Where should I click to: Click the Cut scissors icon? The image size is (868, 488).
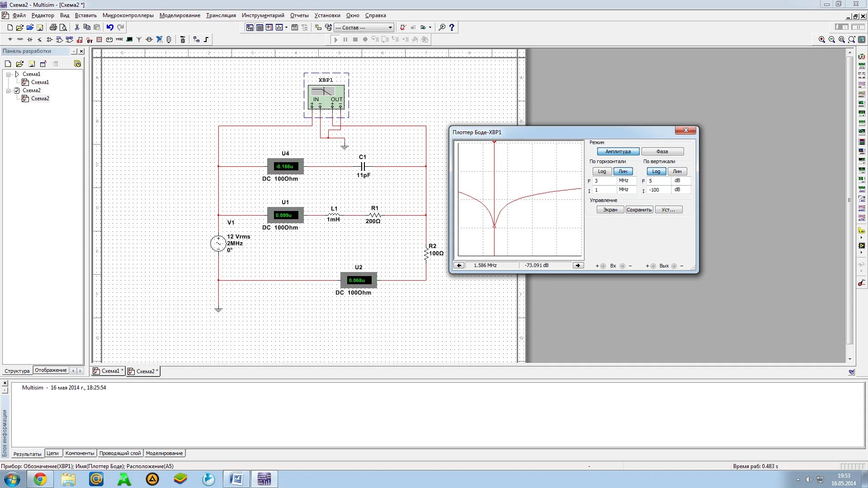pyautogui.click(x=77, y=27)
